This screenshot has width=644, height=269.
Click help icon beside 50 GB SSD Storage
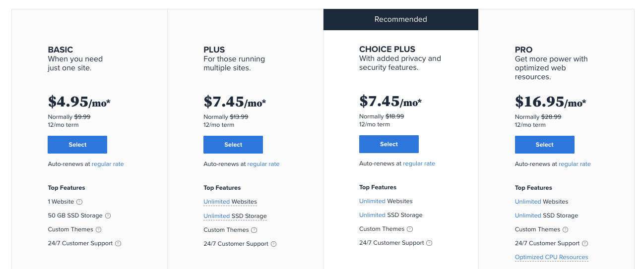[x=108, y=216]
